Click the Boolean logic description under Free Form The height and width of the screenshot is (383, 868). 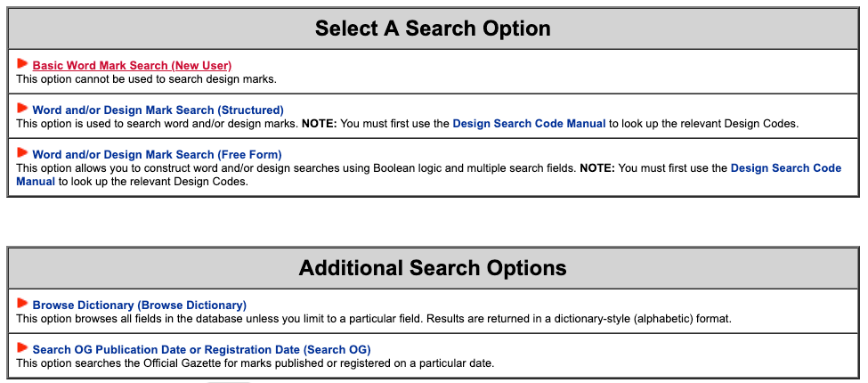[x=296, y=168]
